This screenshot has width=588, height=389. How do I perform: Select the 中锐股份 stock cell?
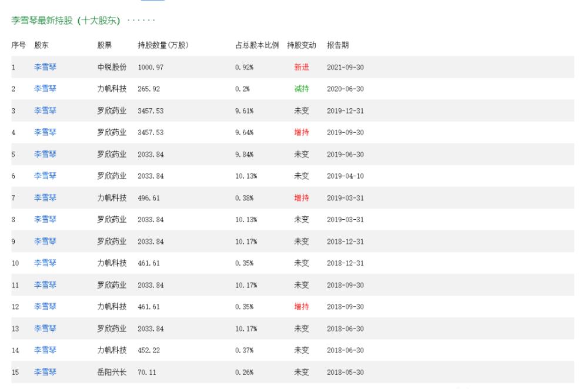112,67
